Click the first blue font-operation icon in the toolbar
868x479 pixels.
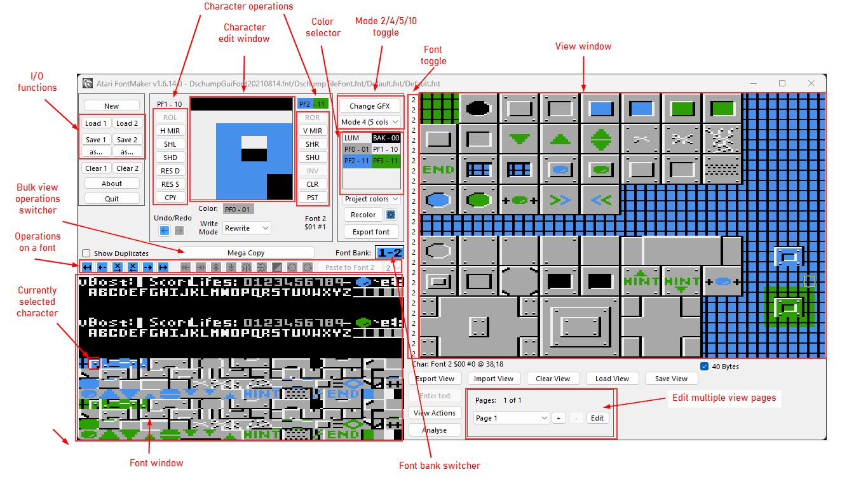87,267
